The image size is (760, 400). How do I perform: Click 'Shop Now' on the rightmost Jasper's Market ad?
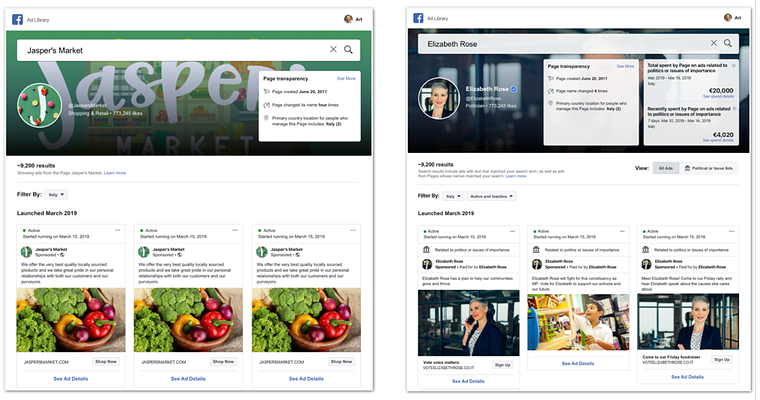click(341, 362)
